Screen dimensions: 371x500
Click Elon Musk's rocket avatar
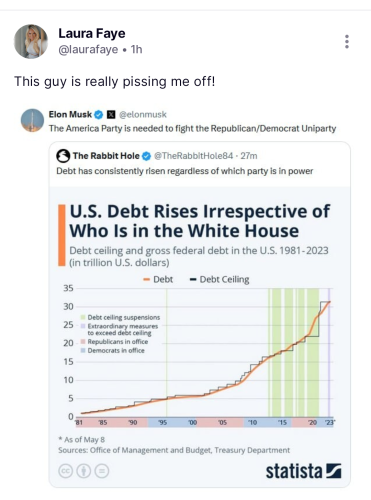click(32, 120)
